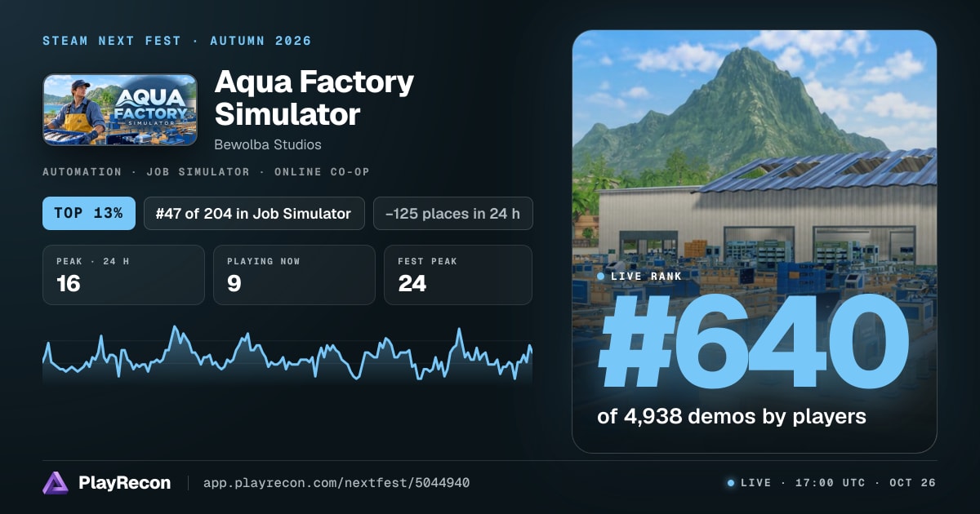Click the Steam Next Fest Autumn 2026 heading
Viewport: 980px width, 514px height.
pos(177,41)
